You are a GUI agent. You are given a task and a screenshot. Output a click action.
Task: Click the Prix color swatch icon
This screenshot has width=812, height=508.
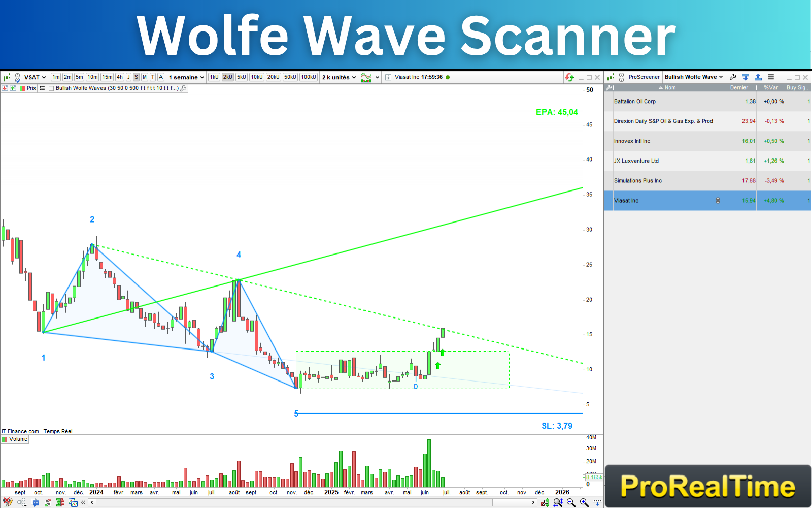click(x=22, y=88)
